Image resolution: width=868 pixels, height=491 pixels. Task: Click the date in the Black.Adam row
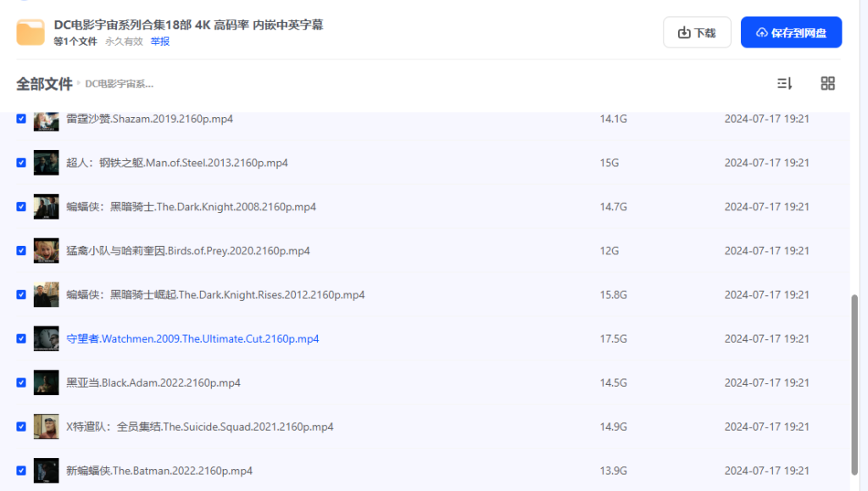click(x=766, y=382)
